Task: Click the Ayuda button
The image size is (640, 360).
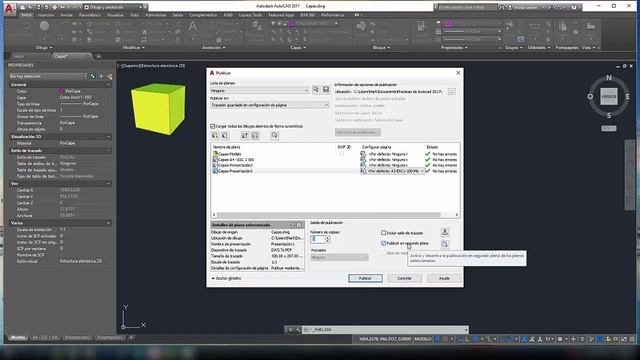Action: 444,278
